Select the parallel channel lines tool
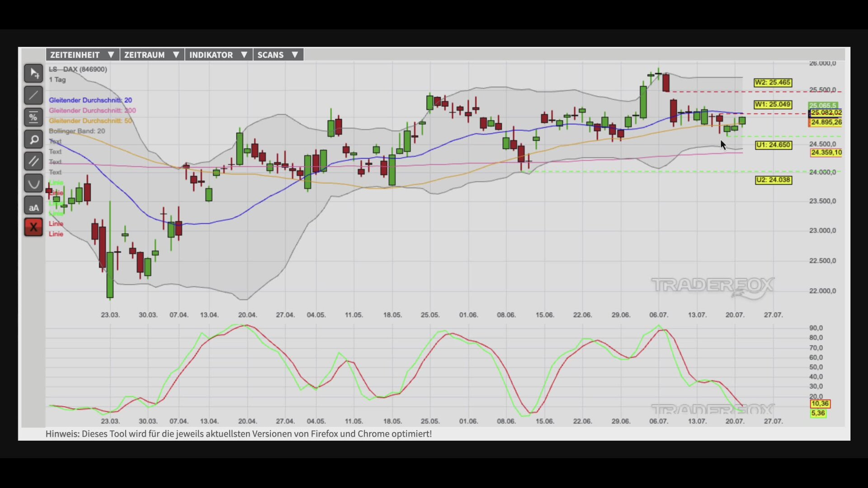This screenshot has width=868, height=488. [33, 161]
